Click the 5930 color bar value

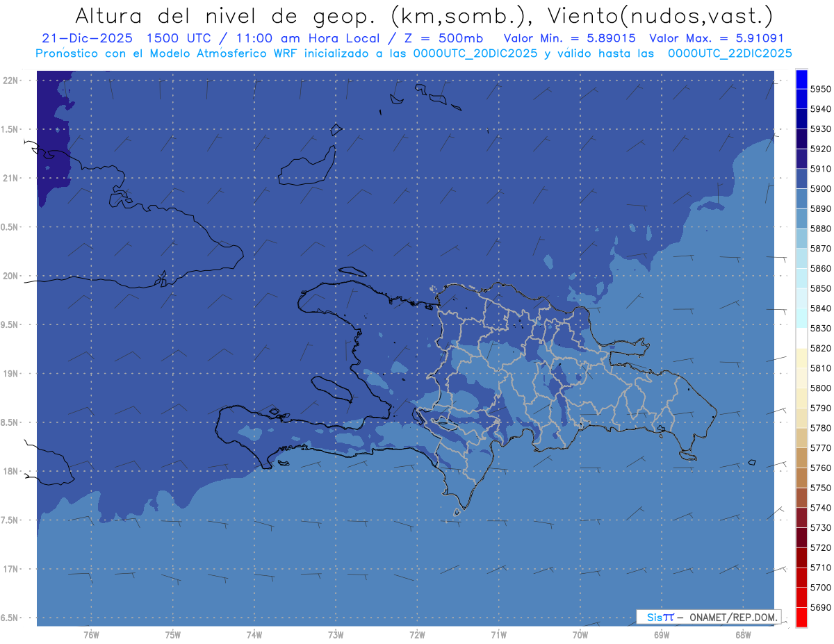(x=820, y=129)
